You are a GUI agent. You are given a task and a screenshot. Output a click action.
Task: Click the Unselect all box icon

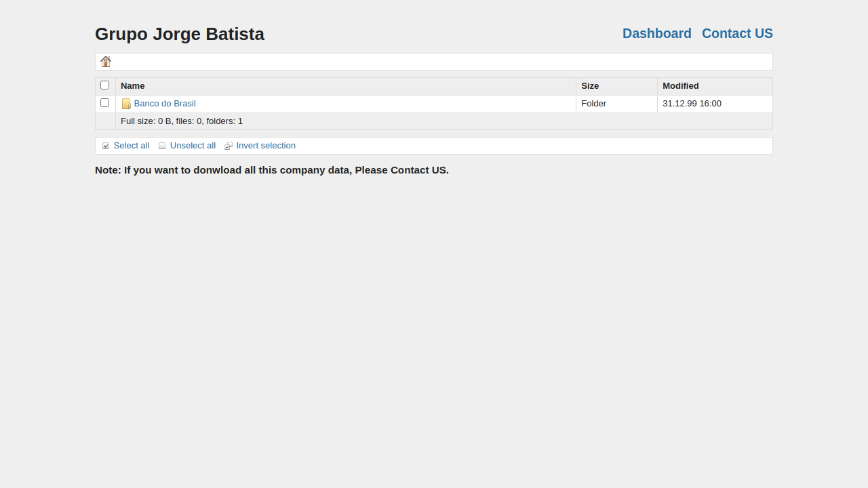(x=162, y=146)
